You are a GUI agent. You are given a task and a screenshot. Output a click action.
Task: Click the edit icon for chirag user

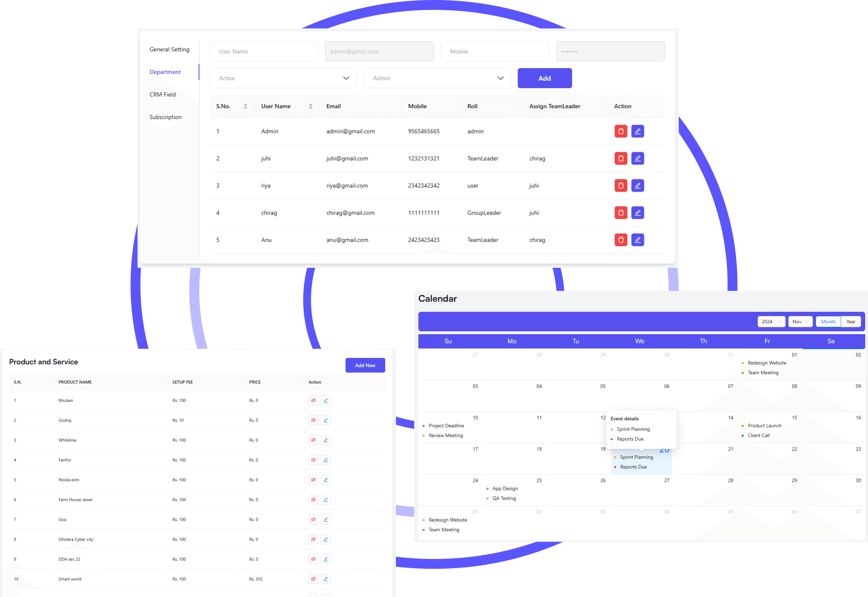pyautogui.click(x=637, y=212)
